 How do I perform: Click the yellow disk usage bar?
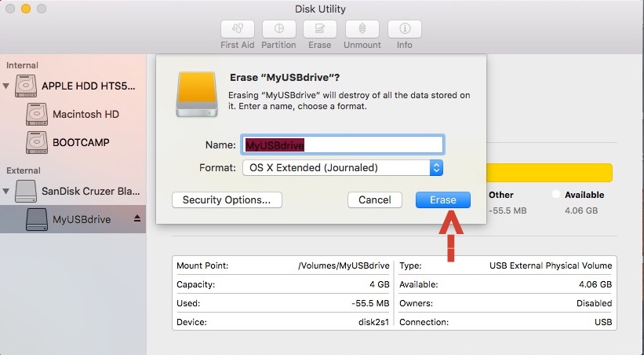pos(549,173)
